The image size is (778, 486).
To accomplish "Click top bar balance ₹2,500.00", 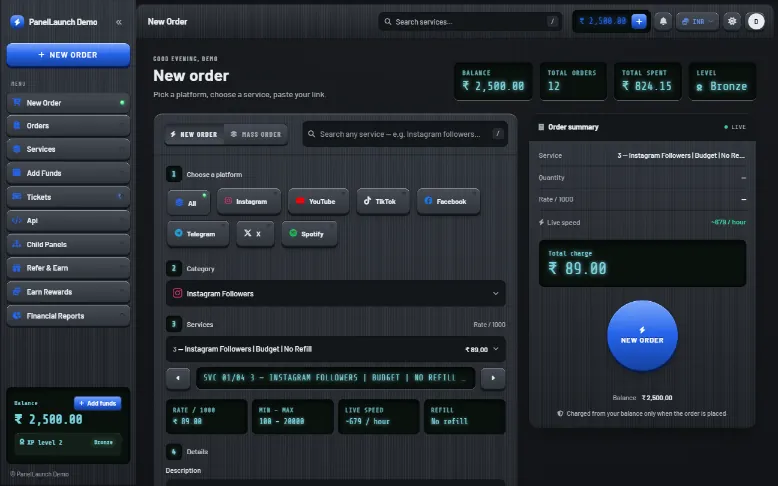I will [x=603, y=21].
